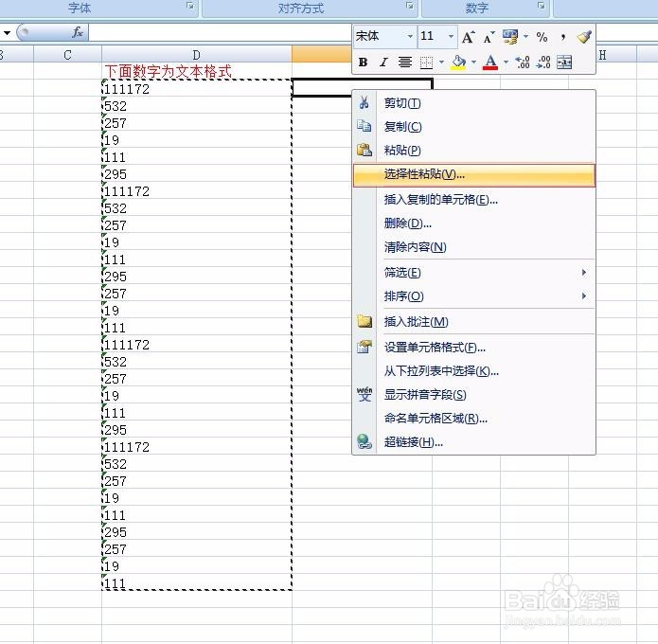Image resolution: width=658 pixels, height=644 pixels.
Task: Click increase decimal icon
Action: (x=523, y=63)
